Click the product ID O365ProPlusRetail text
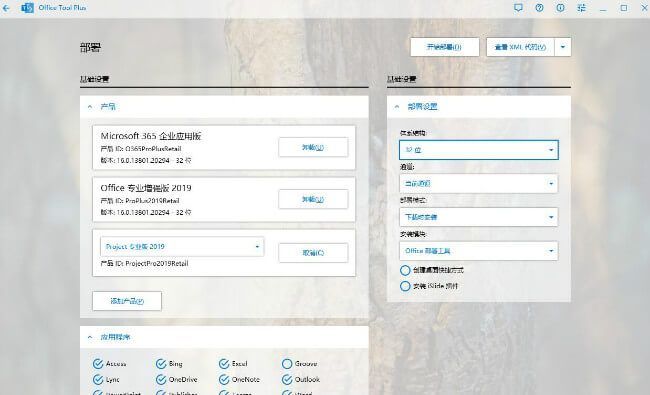The width and height of the screenshot is (650, 395). click(x=141, y=149)
